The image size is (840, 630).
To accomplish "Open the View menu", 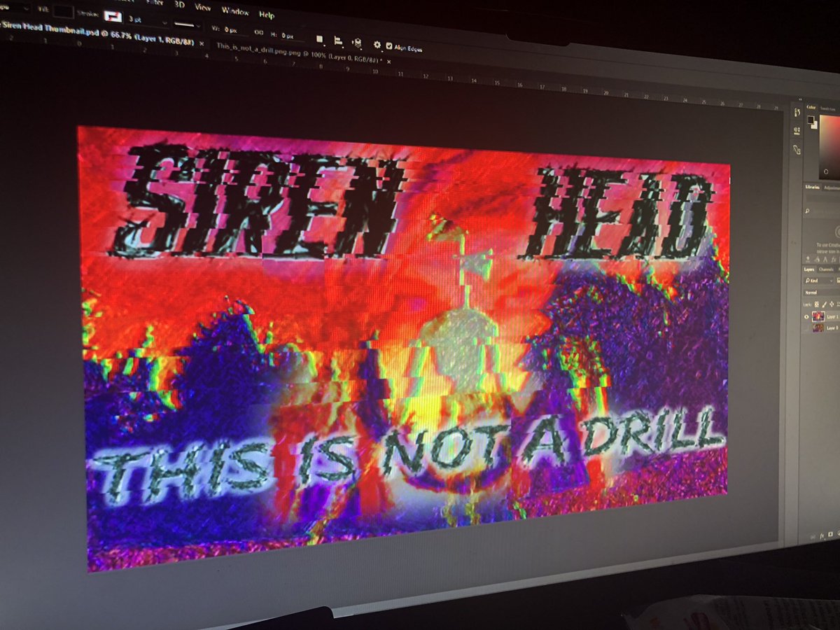I will [203, 7].
